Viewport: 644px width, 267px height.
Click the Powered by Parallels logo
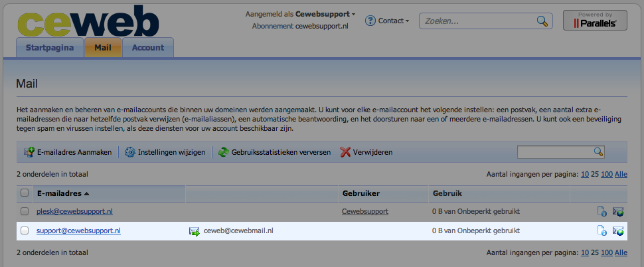[594, 20]
